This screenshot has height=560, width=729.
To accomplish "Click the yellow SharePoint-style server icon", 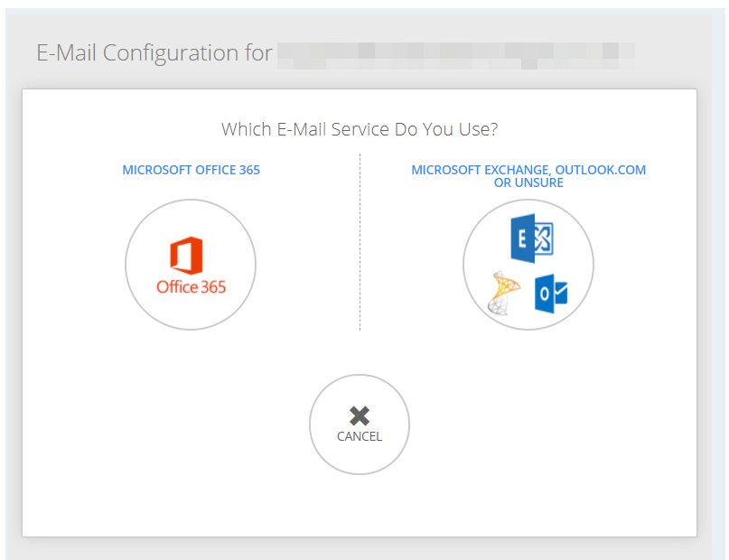I will (x=503, y=293).
